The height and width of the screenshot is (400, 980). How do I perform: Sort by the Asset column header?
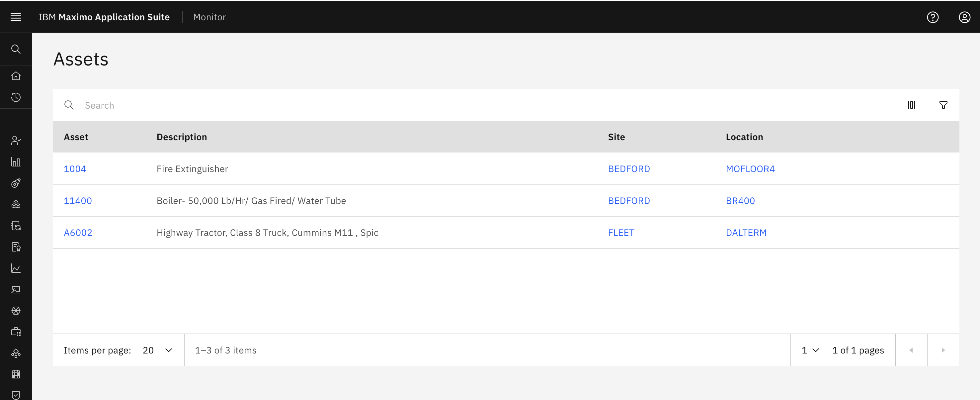pos(76,137)
